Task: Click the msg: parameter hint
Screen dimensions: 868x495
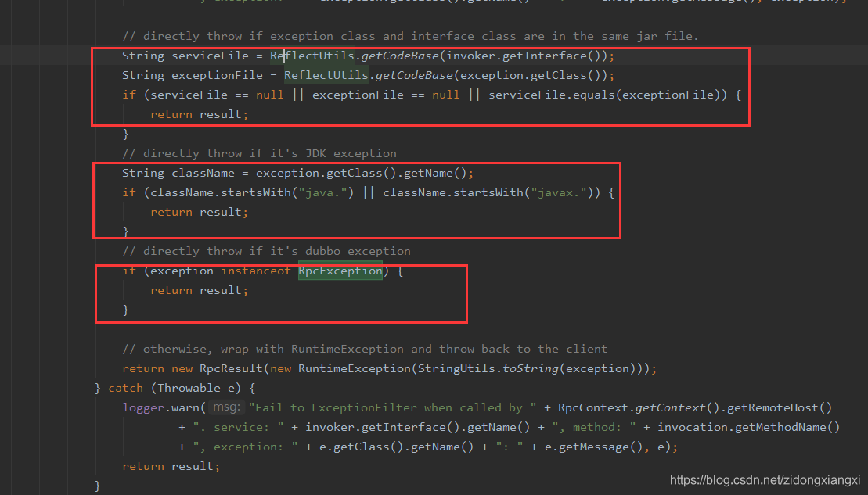Action: [227, 407]
